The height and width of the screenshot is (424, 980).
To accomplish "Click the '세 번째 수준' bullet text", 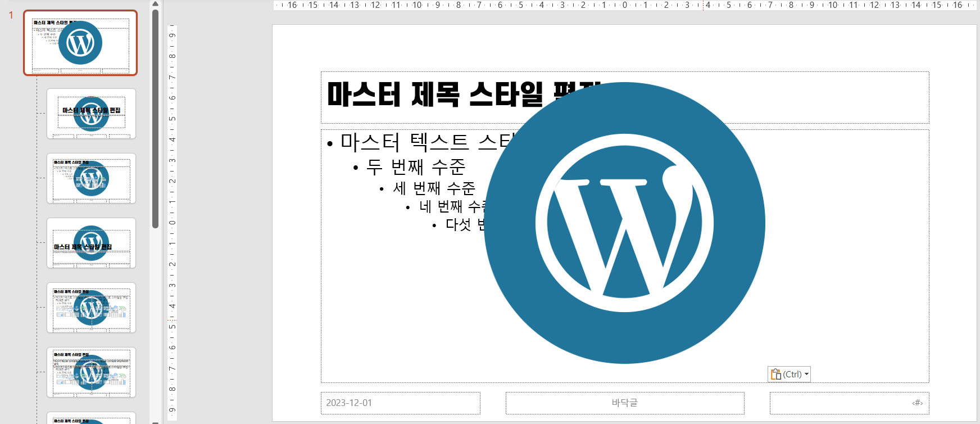I will 434,188.
